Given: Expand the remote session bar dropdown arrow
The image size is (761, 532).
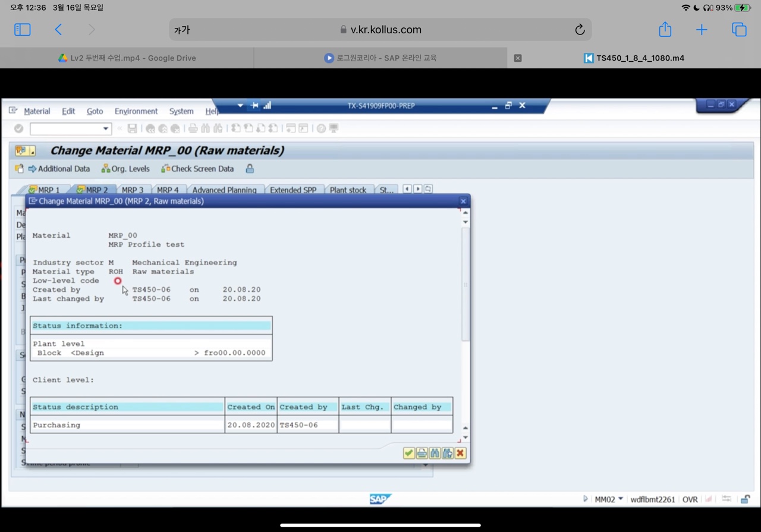Looking at the screenshot, I should [240, 105].
